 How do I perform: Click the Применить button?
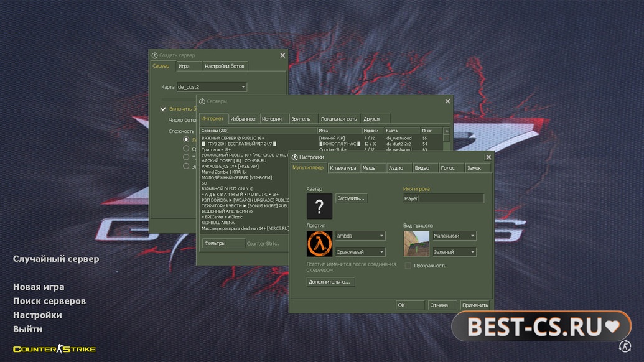tap(475, 305)
